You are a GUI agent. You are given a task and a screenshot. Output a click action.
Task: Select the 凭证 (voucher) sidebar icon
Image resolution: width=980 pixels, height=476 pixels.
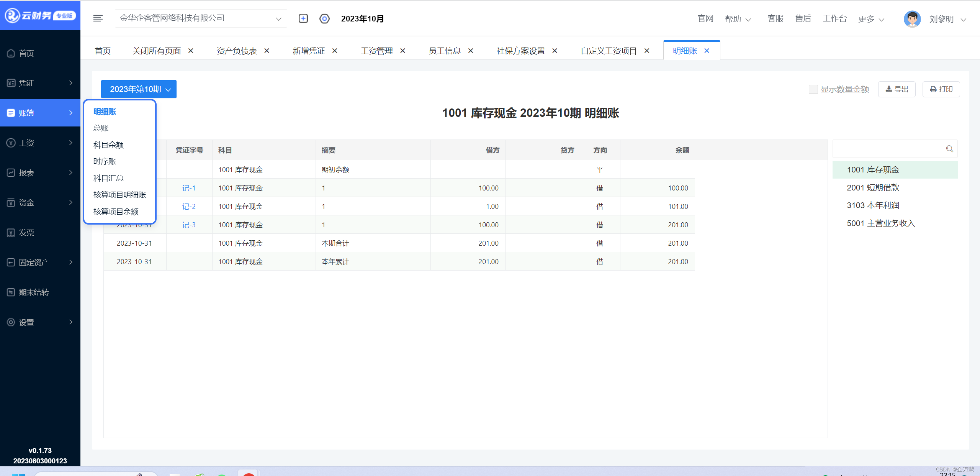pyautogui.click(x=11, y=83)
